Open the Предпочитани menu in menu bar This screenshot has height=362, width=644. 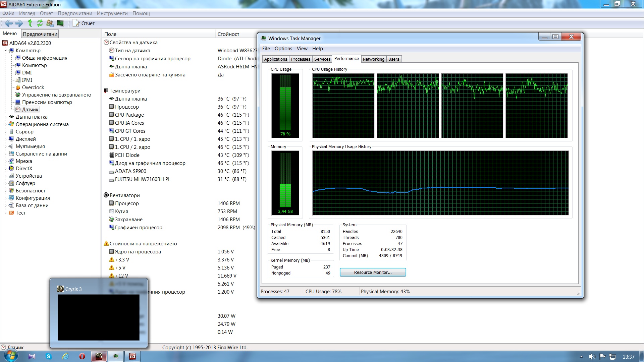(x=75, y=13)
